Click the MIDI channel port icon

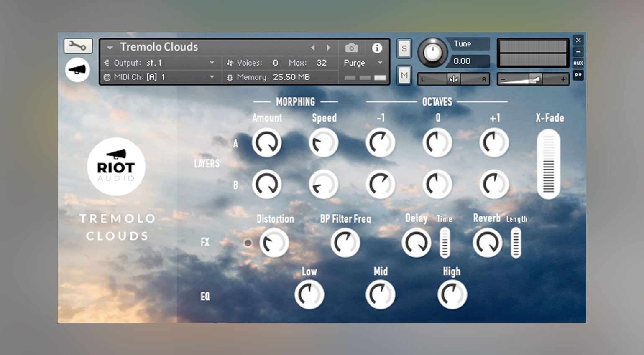click(107, 77)
